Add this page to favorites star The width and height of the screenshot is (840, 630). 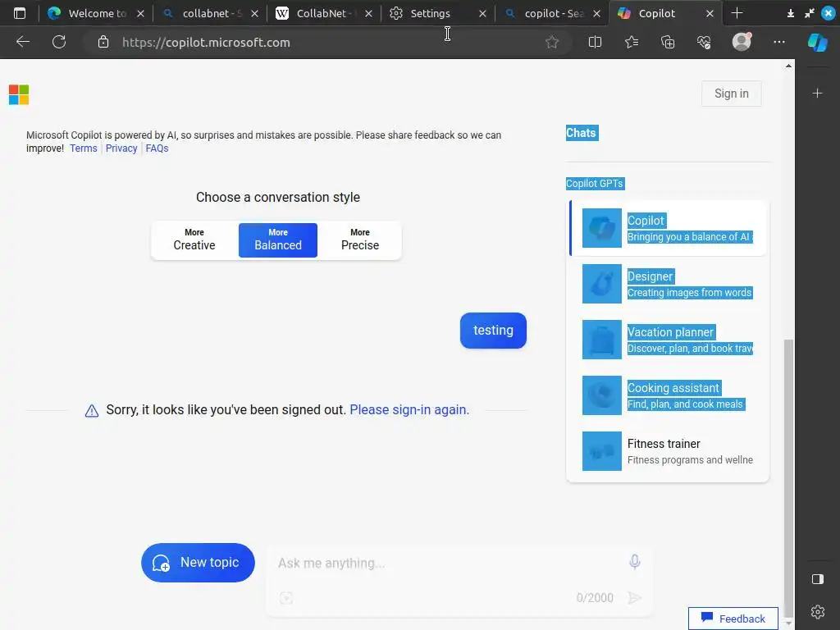[x=552, y=42]
